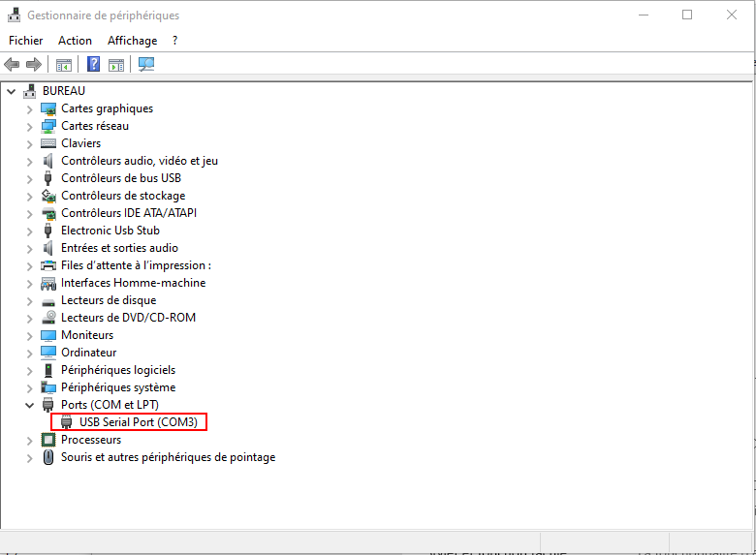The height and width of the screenshot is (555, 756).
Task: Select the USB Serial Port (COM3) device
Action: point(139,422)
